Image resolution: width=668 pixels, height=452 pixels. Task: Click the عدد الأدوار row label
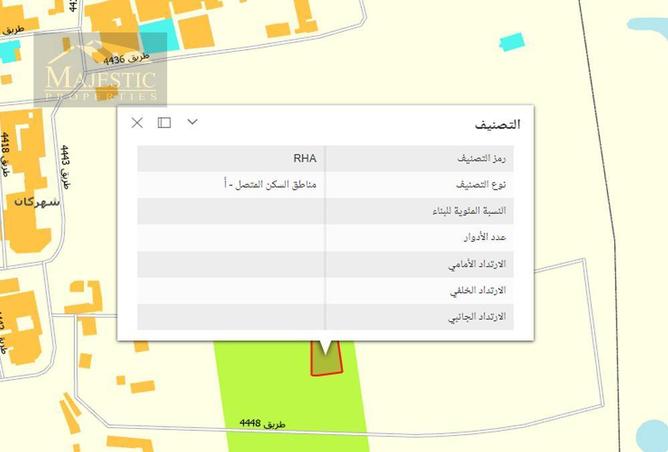tap(485, 237)
